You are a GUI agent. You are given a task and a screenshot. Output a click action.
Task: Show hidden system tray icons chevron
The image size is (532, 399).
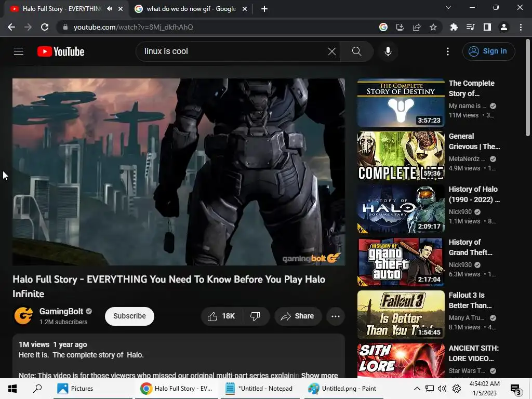click(x=417, y=389)
